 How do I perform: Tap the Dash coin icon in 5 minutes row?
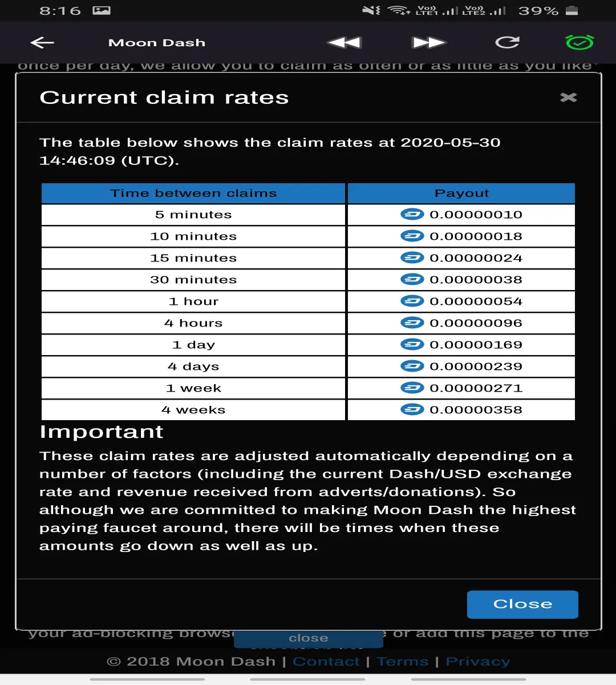(412, 215)
